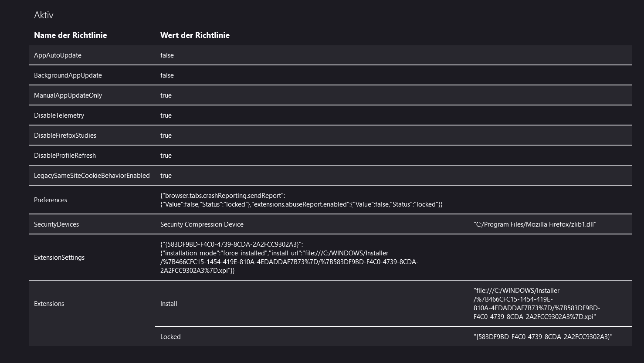The width and height of the screenshot is (644, 363).
Task: Click the ExtensionSettings policy name
Action: (x=59, y=258)
